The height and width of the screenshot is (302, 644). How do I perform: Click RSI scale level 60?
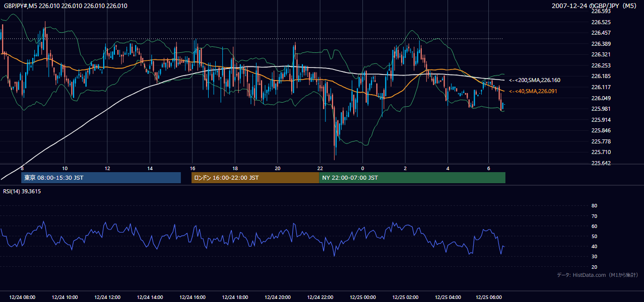click(x=594, y=226)
